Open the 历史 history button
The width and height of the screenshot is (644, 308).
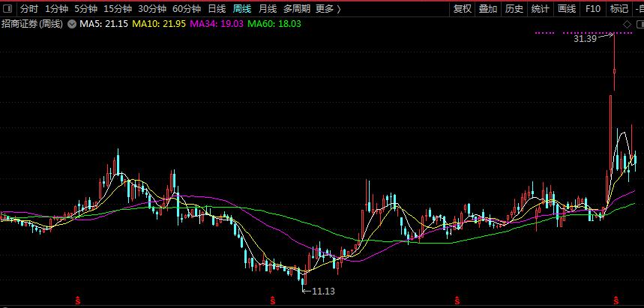514,9
